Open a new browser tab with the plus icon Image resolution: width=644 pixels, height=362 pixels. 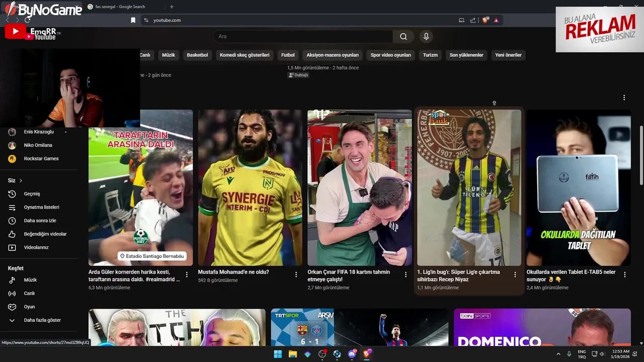pyautogui.click(x=172, y=7)
